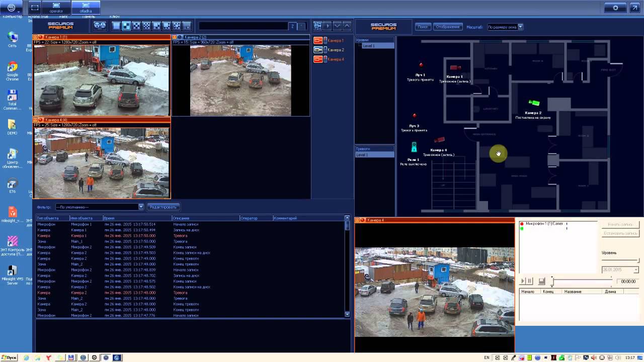Click the camera list play arrow button
This screenshot has height=362, width=644.
[x=328, y=26]
